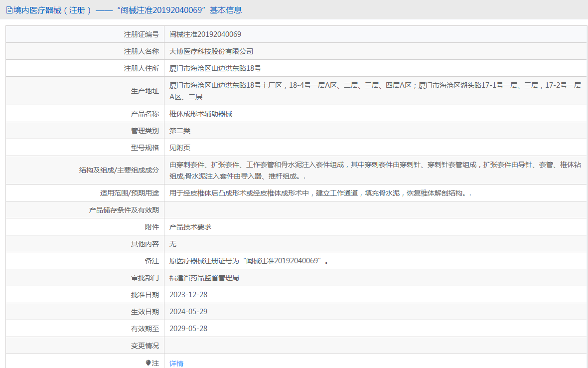Click the registrant address 厦门市海沧区山边洪东路18号
Viewport: 588px width, 368px height.
tap(215, 68)
